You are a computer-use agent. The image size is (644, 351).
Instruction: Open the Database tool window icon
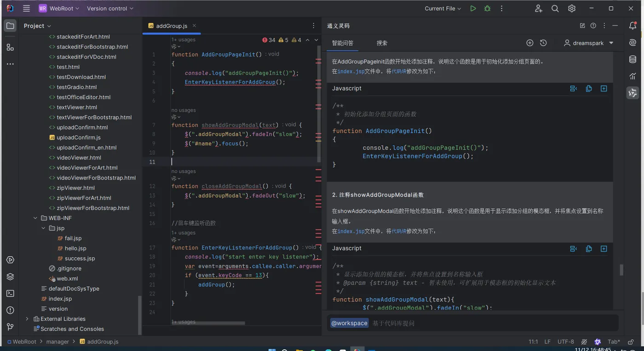coord(633,59)
